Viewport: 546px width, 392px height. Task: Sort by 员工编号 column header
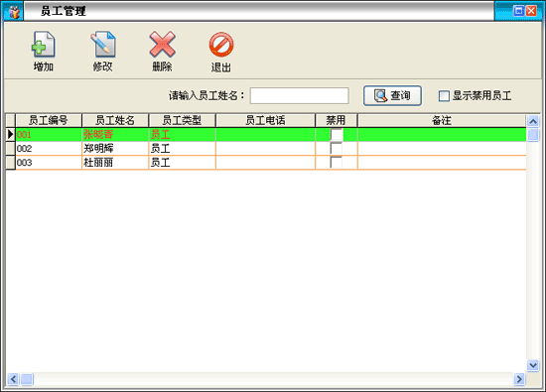point(49,120)
